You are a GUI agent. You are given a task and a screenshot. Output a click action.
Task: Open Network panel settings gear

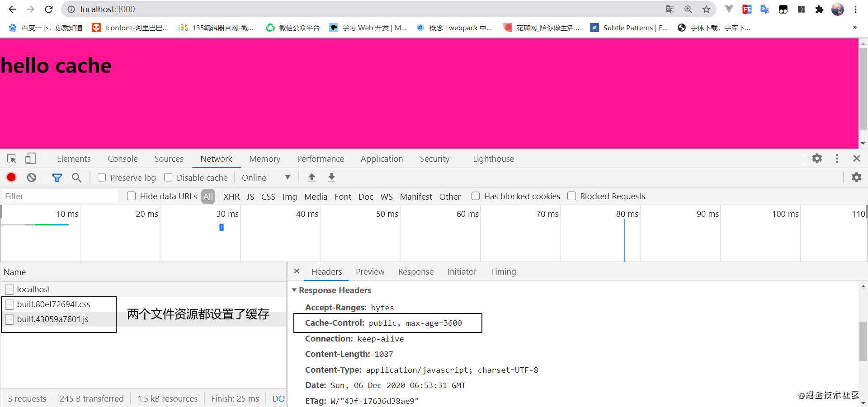(x=857, y=178)
